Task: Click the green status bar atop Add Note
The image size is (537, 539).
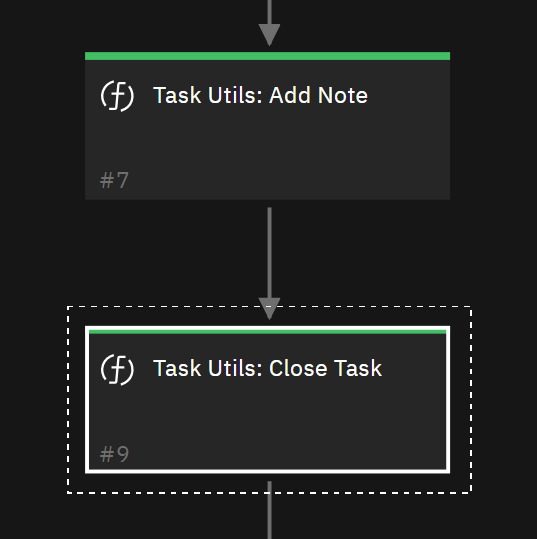Action: [267, 56]
